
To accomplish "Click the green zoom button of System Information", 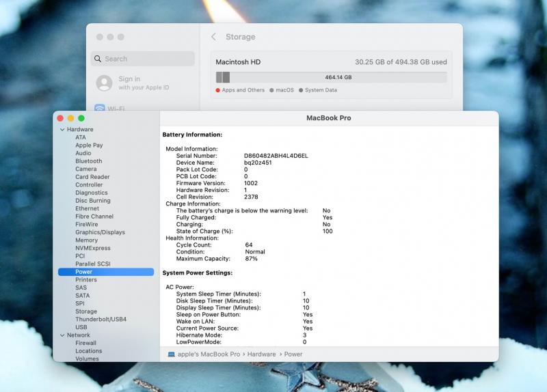I will [x=81, y=118].
